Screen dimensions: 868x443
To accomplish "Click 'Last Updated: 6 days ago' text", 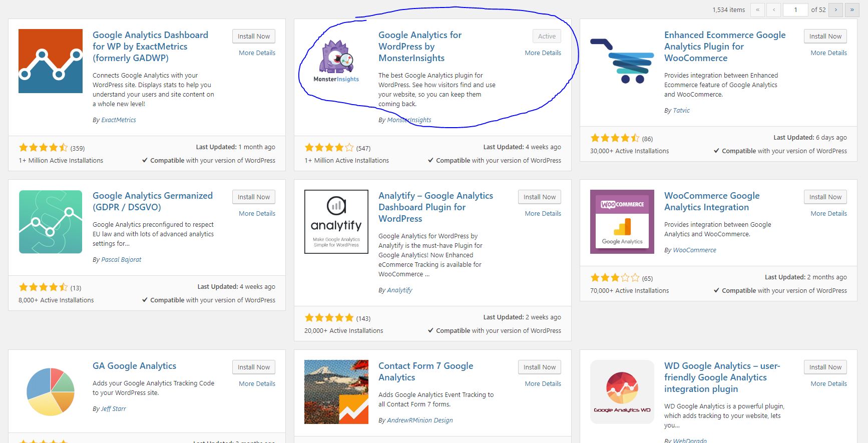I will pos(810,137).
